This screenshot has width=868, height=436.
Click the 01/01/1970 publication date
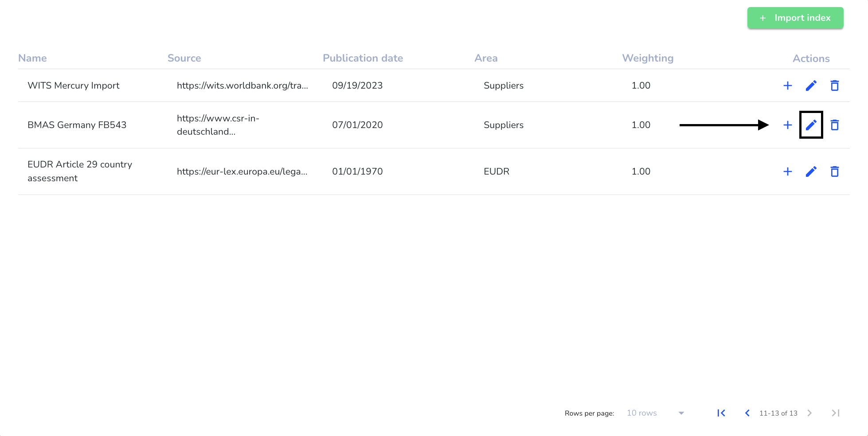tap(357, 171)
